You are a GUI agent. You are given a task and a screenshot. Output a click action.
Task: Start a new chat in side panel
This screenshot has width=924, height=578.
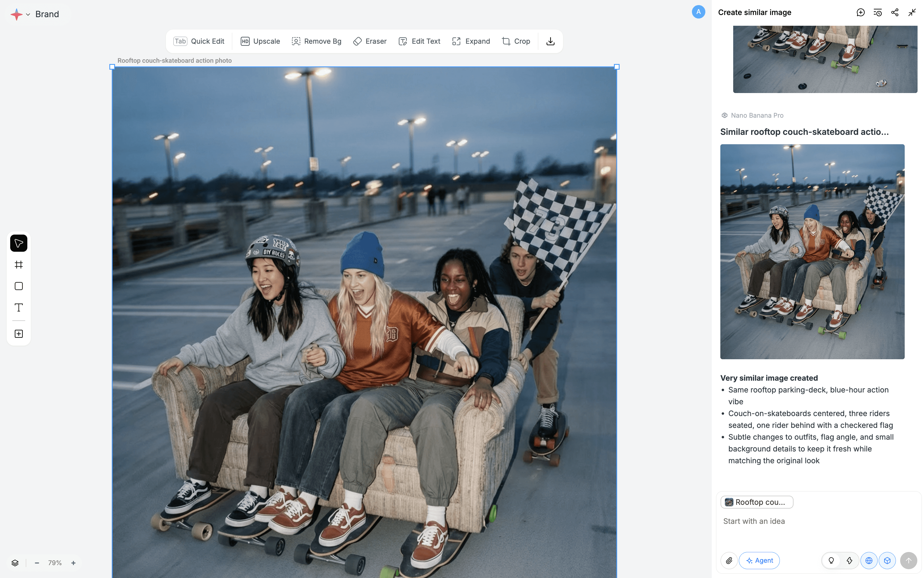pyautogui.click(x=860, y=12)
